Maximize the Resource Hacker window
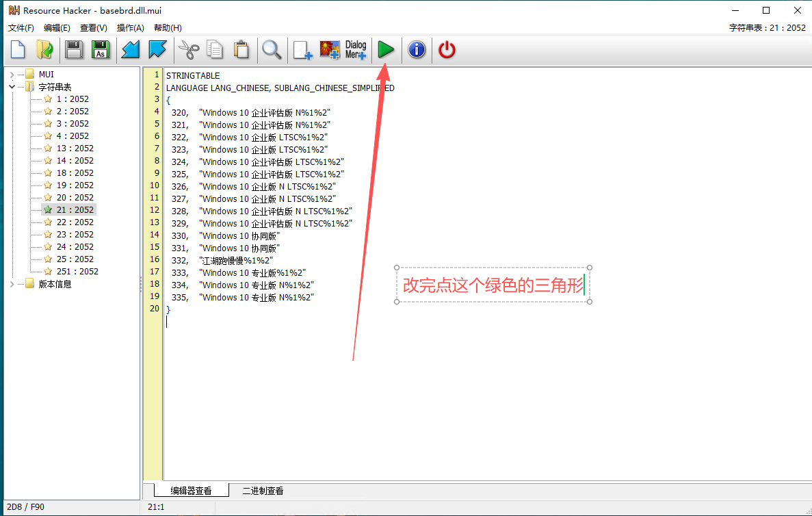Screen dimensions: 812x516 (x=766, y=10)
